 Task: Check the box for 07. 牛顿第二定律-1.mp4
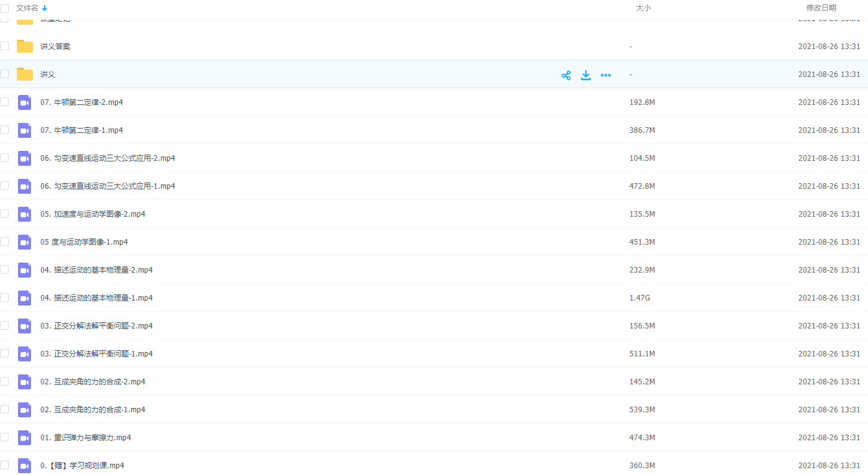[4, 130]
